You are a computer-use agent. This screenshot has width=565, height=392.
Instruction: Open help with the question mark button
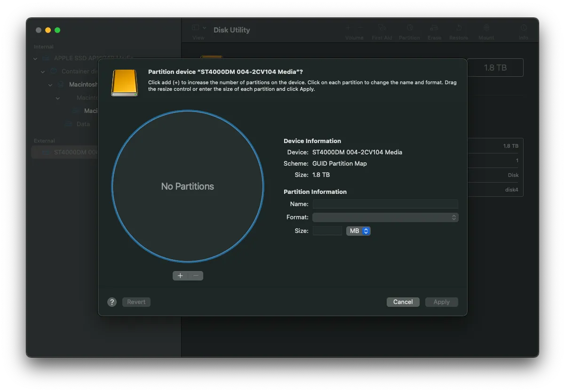click(x=111, y=302)
